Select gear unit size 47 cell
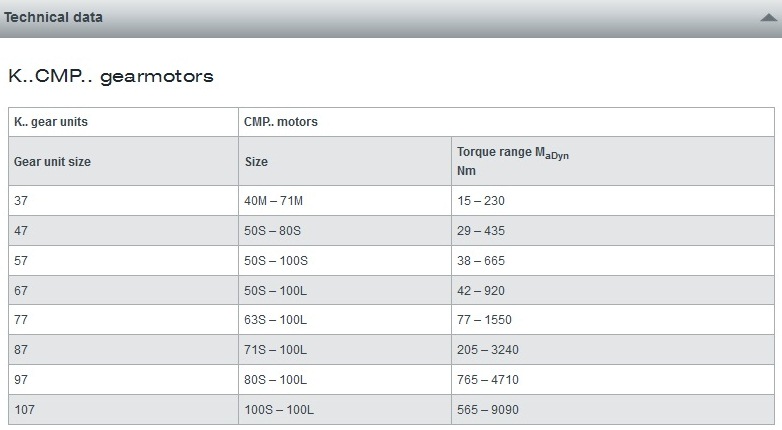Viewport: 782px width, 430px height. (22, 231)
